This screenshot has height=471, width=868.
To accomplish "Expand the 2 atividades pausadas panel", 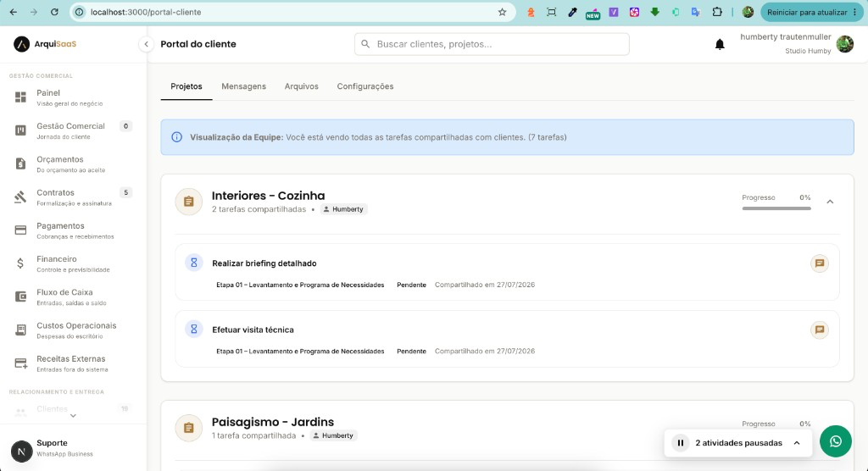I will 797,443.
